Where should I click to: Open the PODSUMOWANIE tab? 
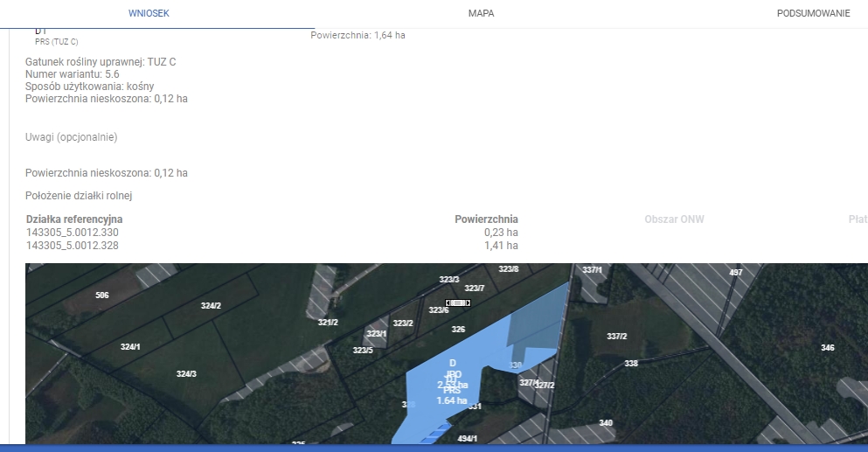pos(813,14)
